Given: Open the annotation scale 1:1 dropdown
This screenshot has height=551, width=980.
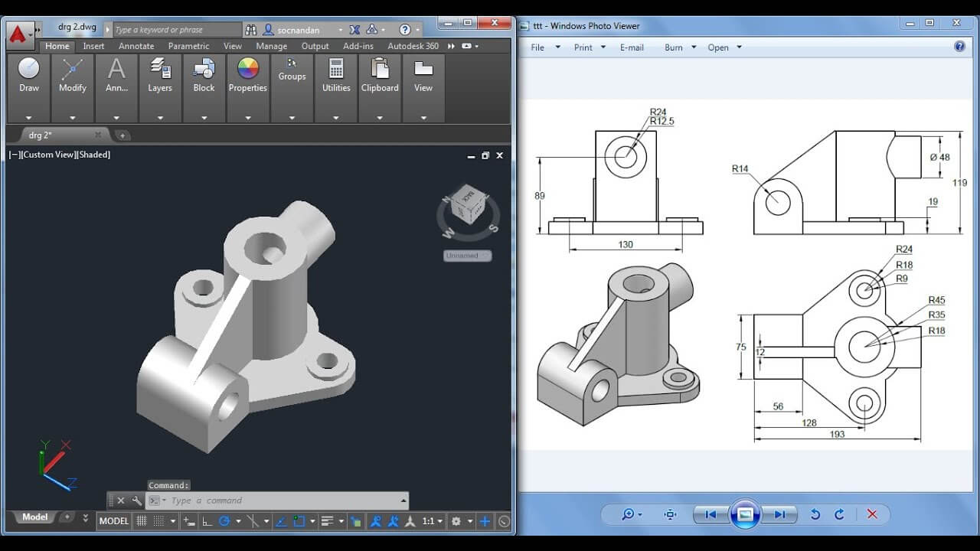Looking at the screenshot, I should [429, 520].
